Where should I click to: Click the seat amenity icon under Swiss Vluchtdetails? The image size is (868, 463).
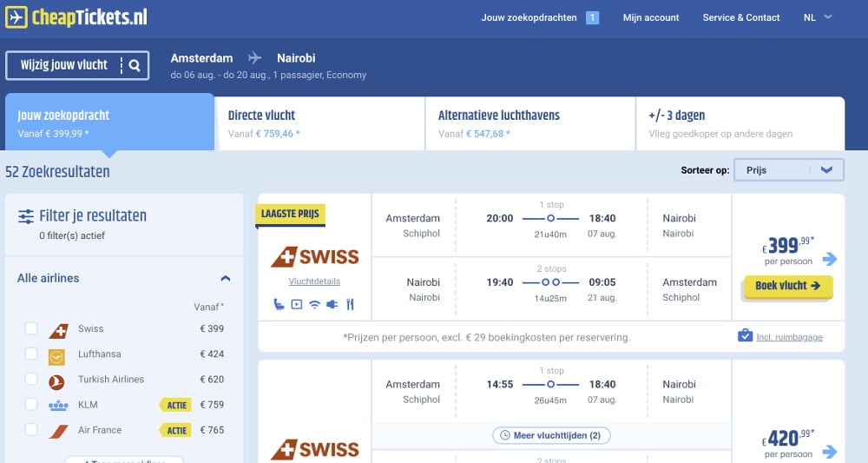[279, 304]
